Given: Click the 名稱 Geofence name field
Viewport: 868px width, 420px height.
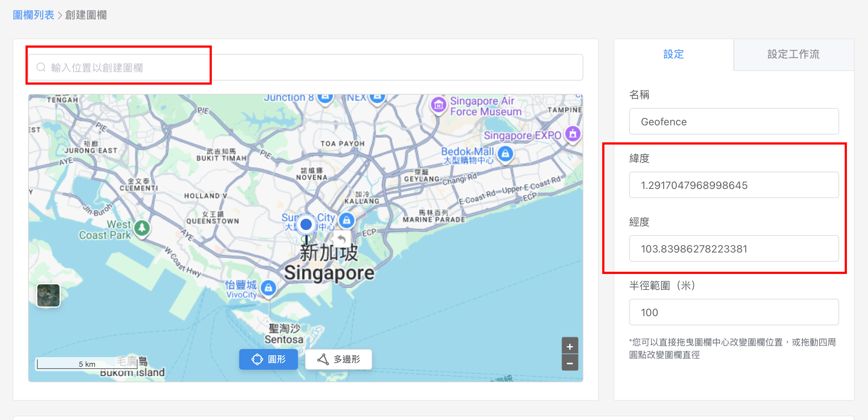Looking at the screenshot, I should (x=734, y=122).
